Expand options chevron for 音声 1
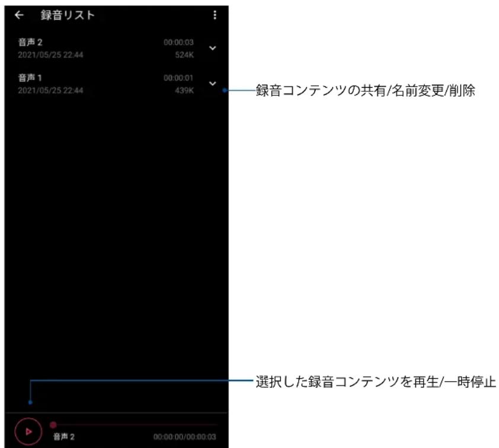Screen dimensions: 499x448 [212, 84]
